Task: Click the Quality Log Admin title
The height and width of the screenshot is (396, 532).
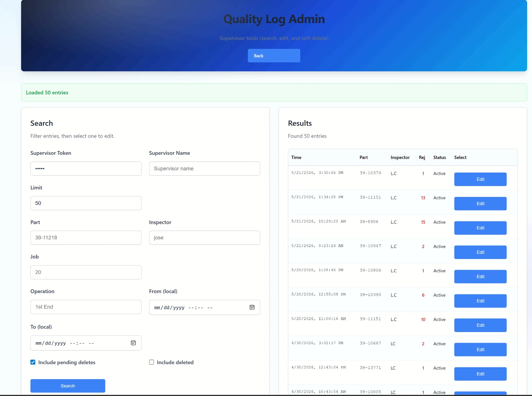Action: click(274, 19)
